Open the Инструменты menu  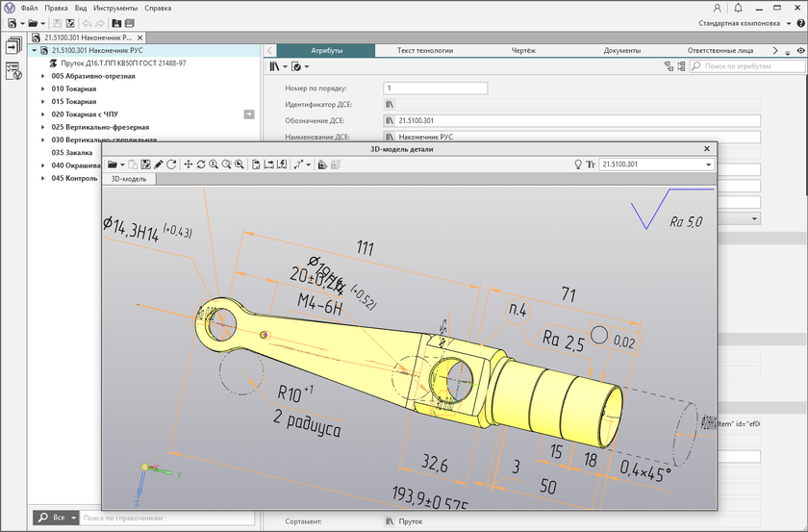115,8
